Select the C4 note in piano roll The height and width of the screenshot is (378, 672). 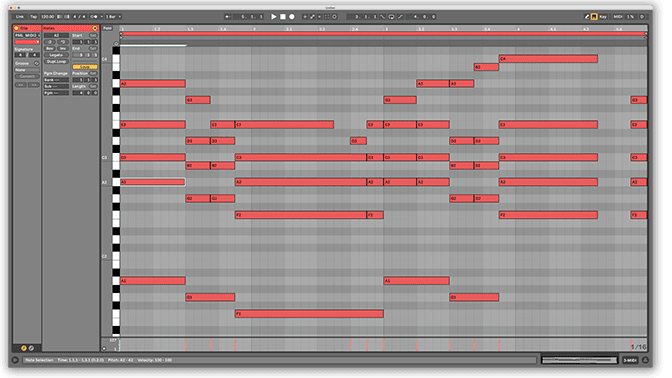(x=548, y=59)
